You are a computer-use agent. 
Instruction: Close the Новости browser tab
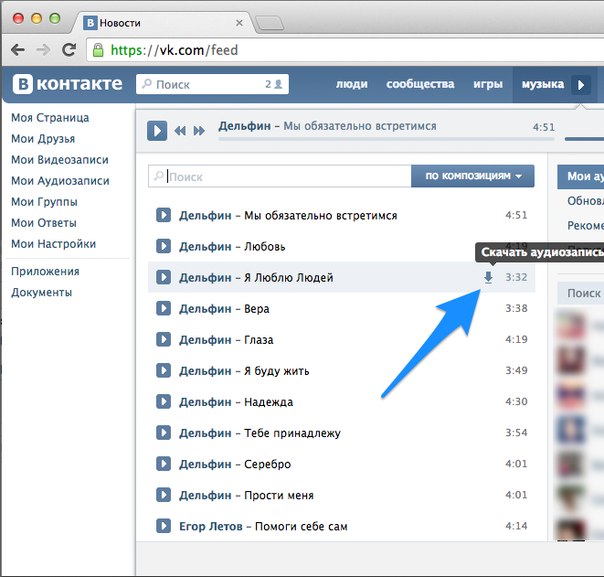[239, 23]
